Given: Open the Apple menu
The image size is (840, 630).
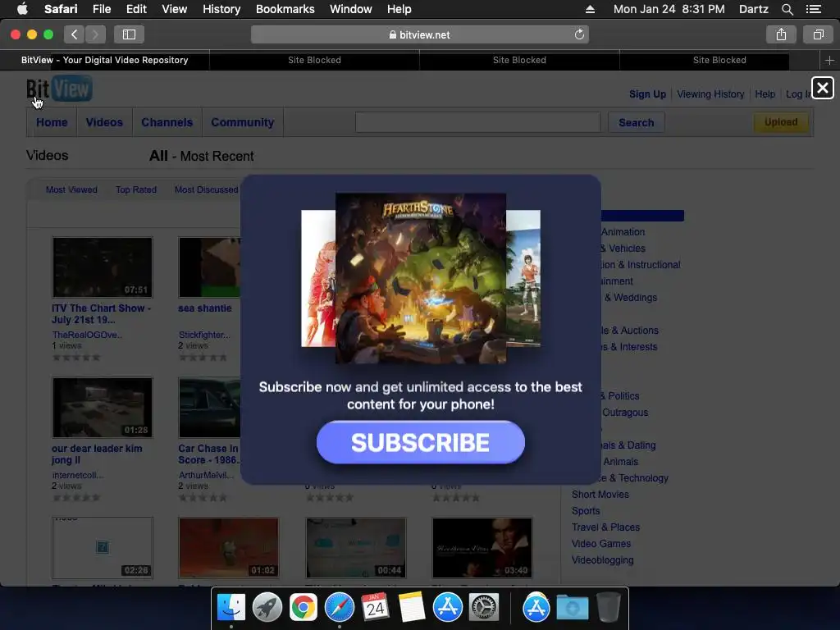Looking at the screenshot, I should [22, 9].
